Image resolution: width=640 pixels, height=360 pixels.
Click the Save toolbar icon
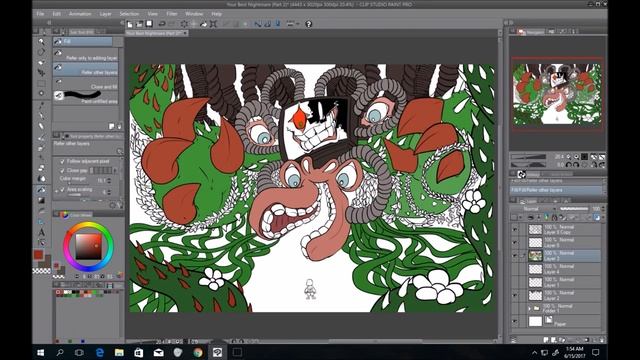(x=149, y=24)
